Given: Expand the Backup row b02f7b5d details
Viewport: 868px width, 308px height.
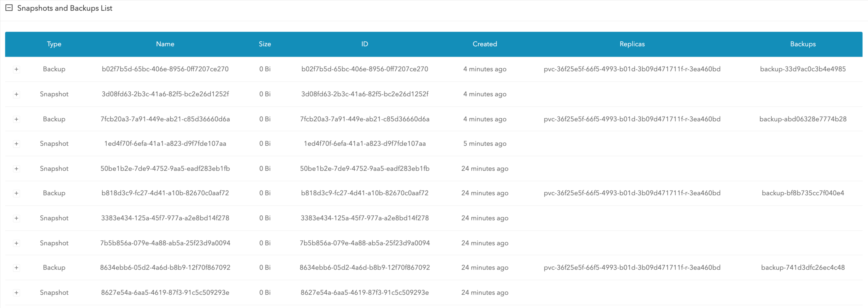Looking at the screenshot, I should click(x=16, y=69).
